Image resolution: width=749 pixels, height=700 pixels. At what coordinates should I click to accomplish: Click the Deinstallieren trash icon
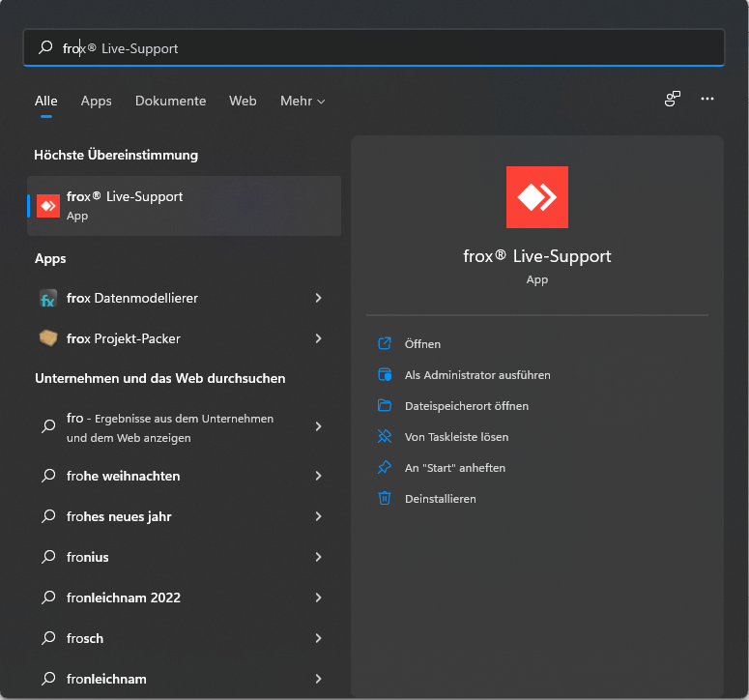[385, 499]
